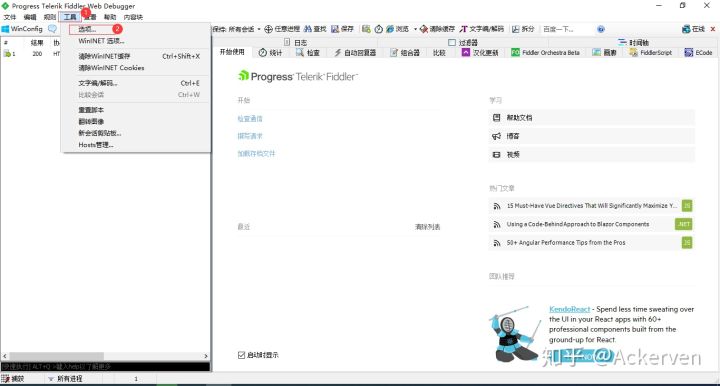Click the KendoReact link
Screen dimensions: 720x386
point(569,309)
